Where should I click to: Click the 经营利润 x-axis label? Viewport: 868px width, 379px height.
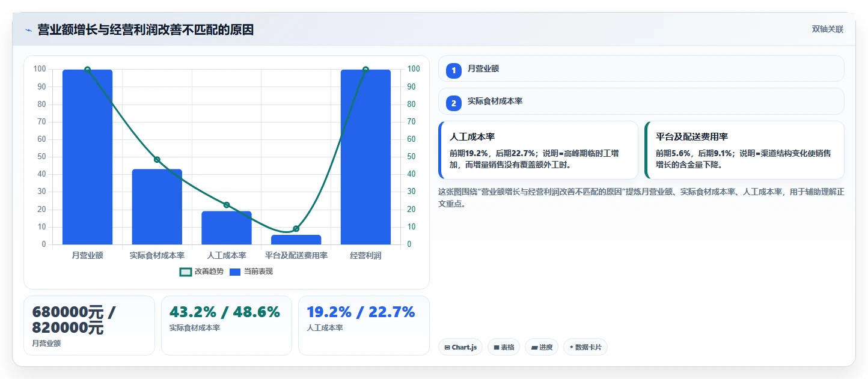click(x=365, y=255)
